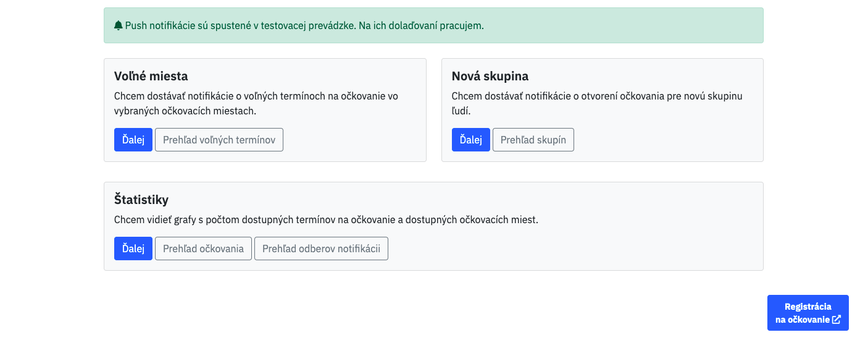Click the external link icon on Registrácia button
The image size is (868, 340).
(x=837, y=320)
